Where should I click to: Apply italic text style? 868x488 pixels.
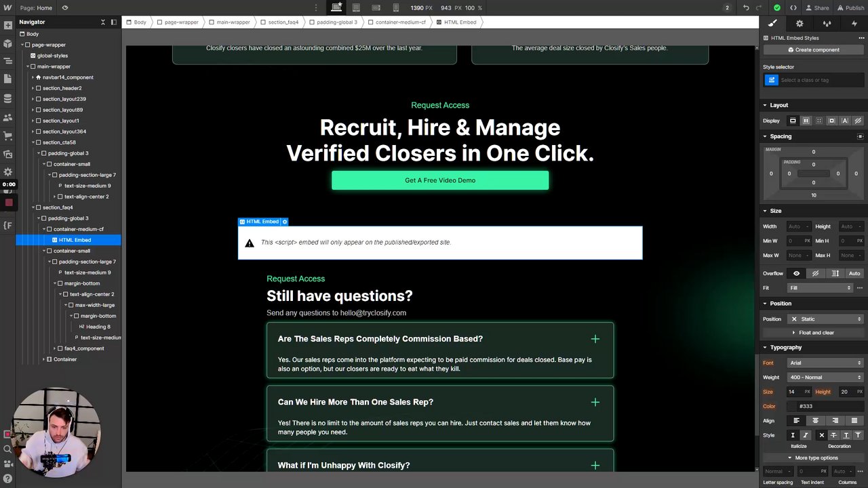point(805,435)
